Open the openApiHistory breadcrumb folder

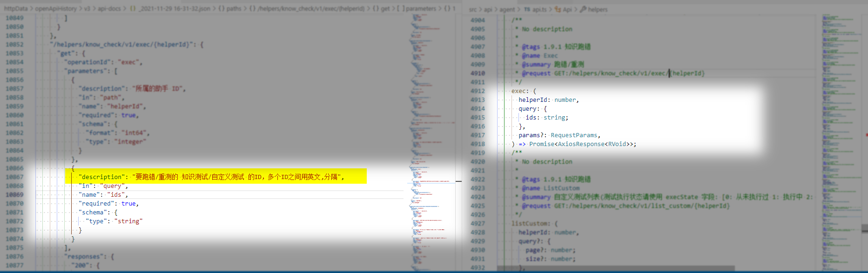coord(56,8)
